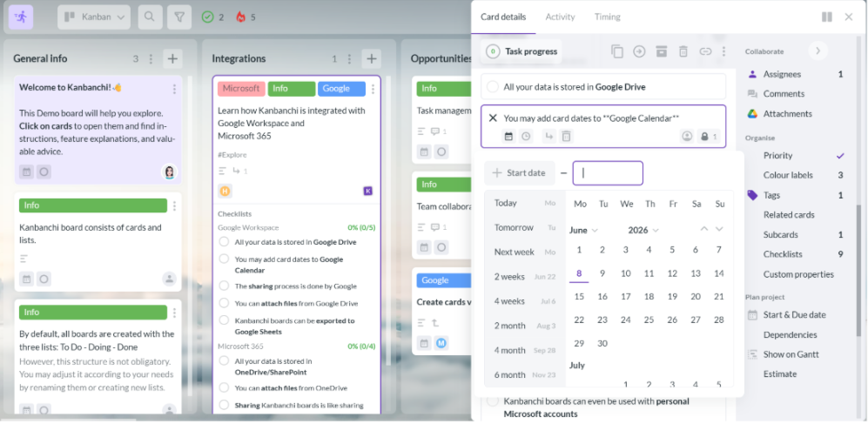This screenshot has height=424, width=868.
Task: Go to previous month with the up chevron
Action: (x=704, y=229)
